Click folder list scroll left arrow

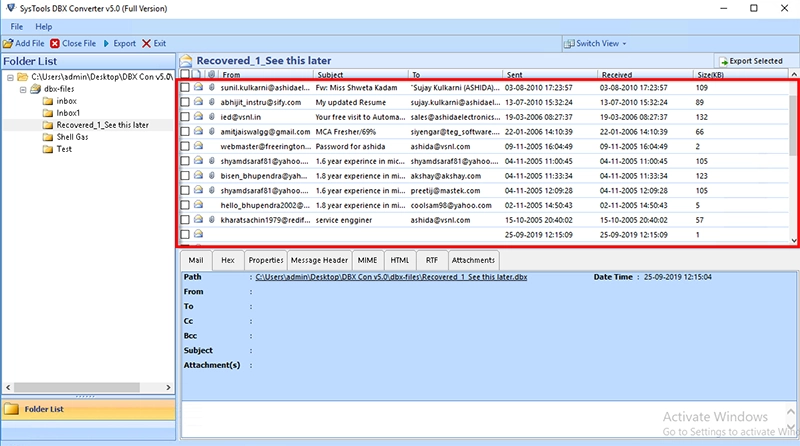pyautogui.click(x=8, y=387)
